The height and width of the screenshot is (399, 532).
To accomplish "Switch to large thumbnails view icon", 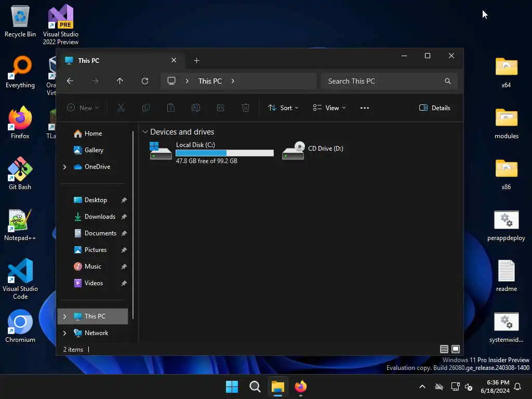I will click(456, 349).
